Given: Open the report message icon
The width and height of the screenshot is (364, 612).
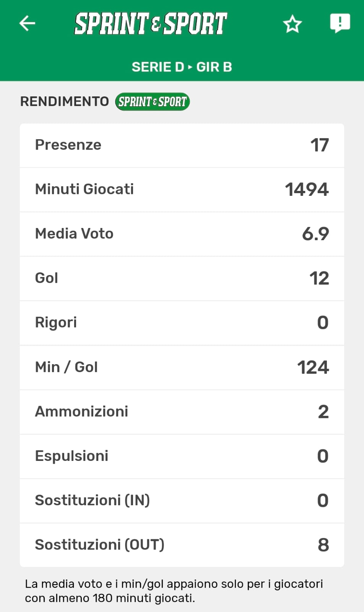Looking at the screenshot, I should click(340, 23).
